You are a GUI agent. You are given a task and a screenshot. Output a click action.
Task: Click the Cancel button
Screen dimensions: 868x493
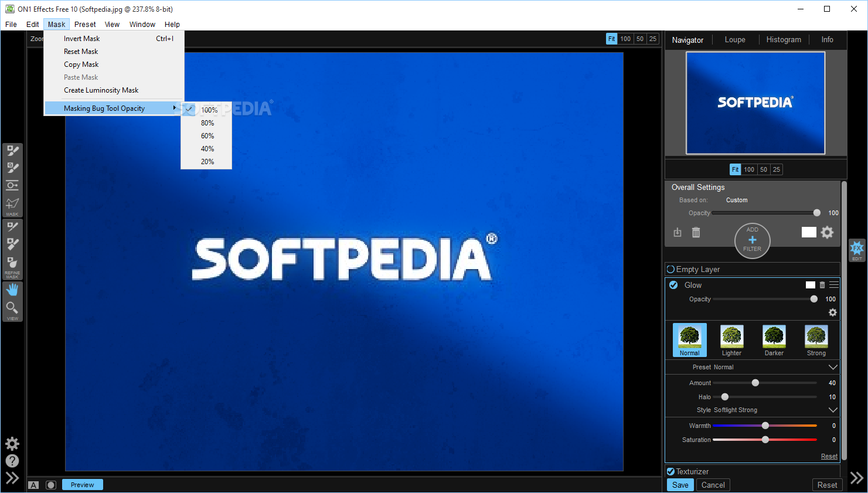point(713,485)
